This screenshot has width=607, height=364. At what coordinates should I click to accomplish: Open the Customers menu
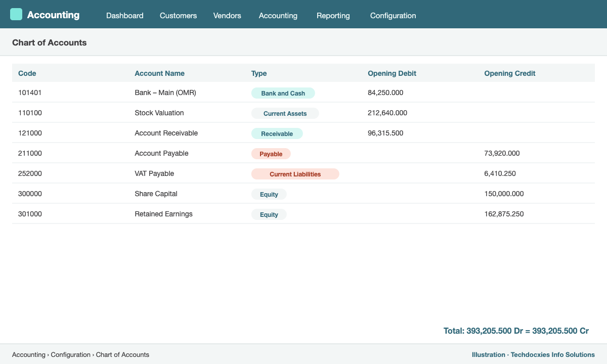(x=178, y=16)
